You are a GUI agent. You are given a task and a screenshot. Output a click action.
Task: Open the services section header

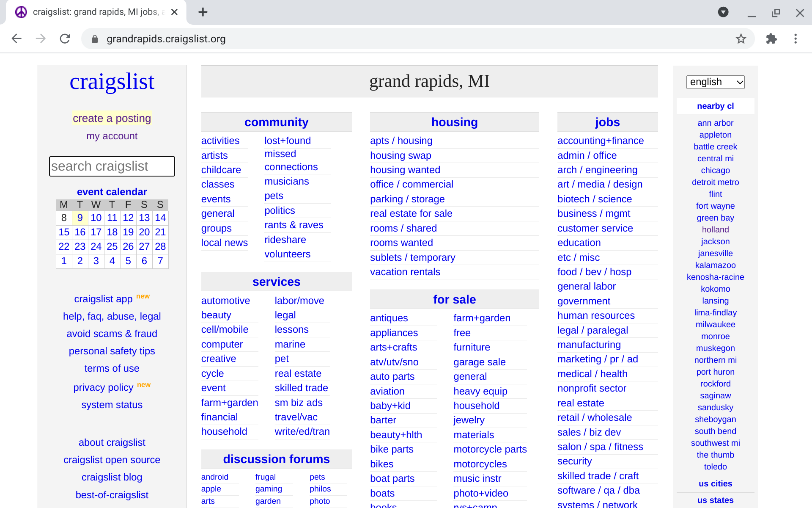pyautogui.click(x=276, y=282)
